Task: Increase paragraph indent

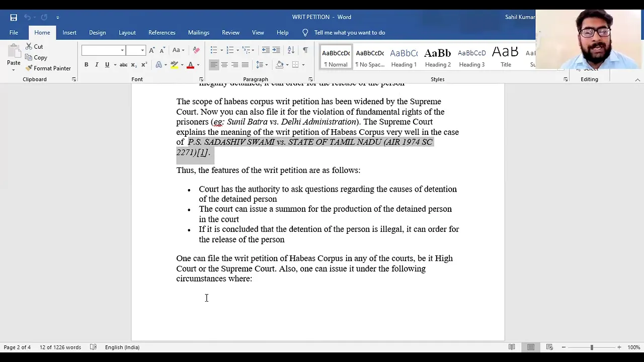Action: (276, 50)
